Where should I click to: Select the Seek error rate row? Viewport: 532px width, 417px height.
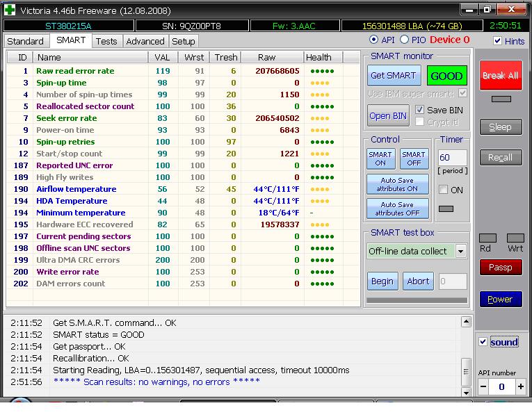click(x=183, y=118)
